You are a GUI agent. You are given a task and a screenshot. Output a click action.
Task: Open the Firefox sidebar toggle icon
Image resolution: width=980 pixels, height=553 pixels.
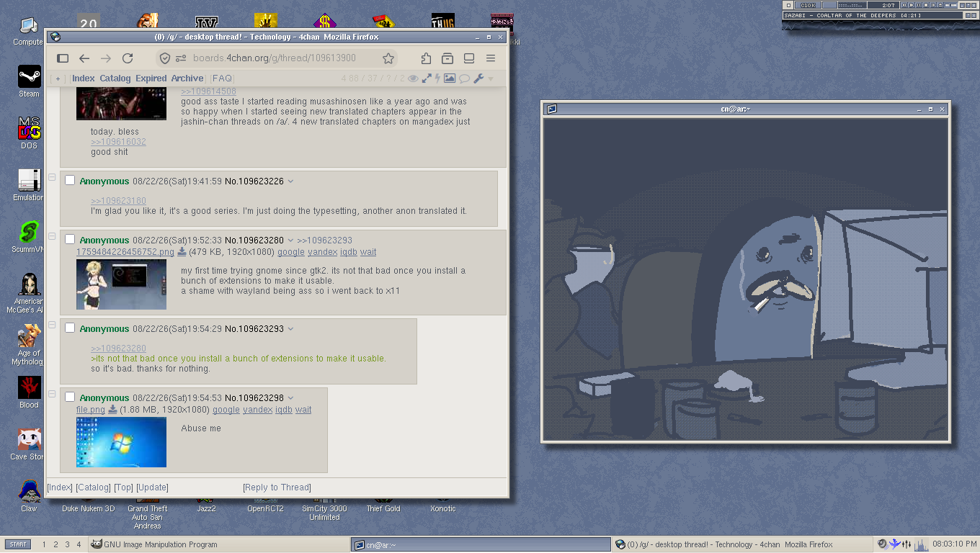(63, 58)
